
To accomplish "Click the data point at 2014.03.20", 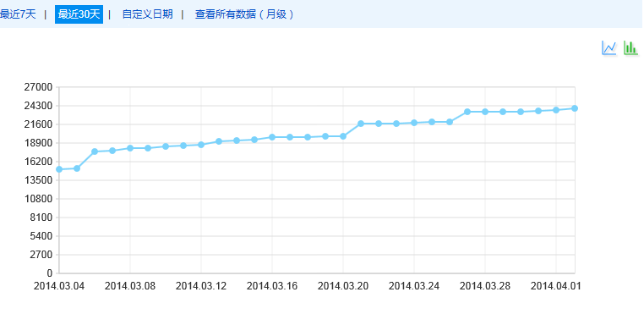I will (343, 136).
